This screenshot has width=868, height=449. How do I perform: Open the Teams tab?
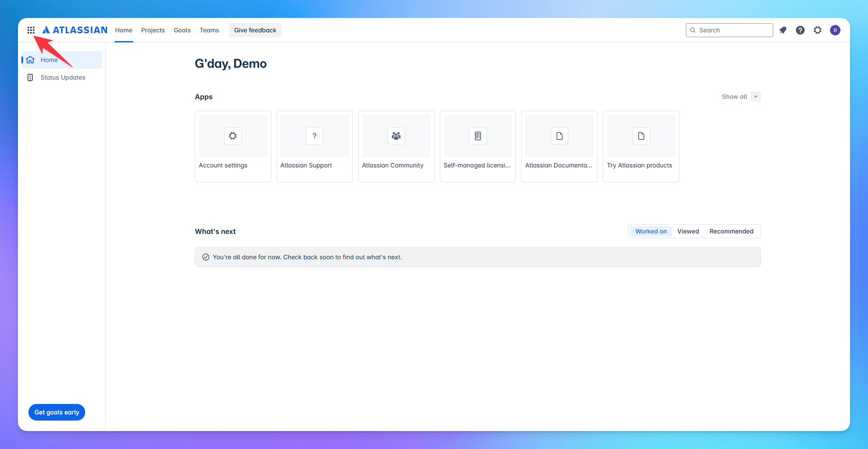[x=209, y=30]
